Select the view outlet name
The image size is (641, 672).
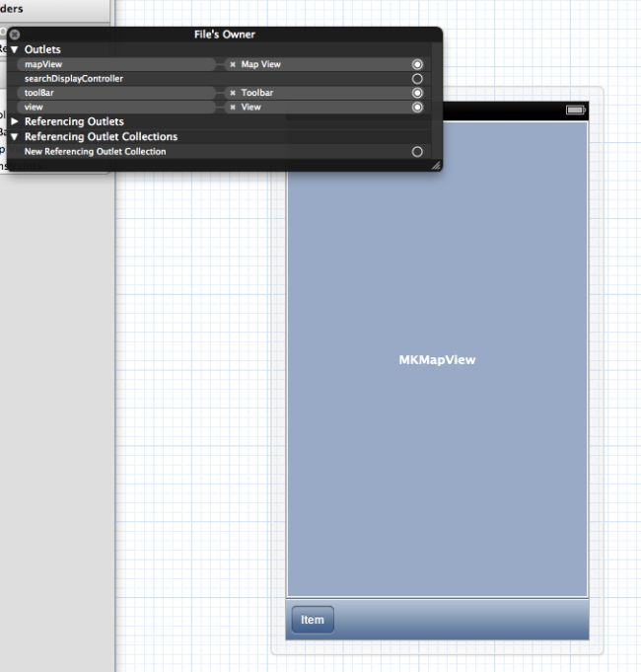click(116, 108)
